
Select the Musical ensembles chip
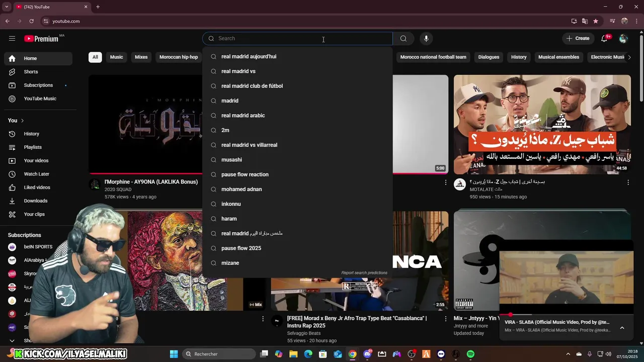[558, 57]
